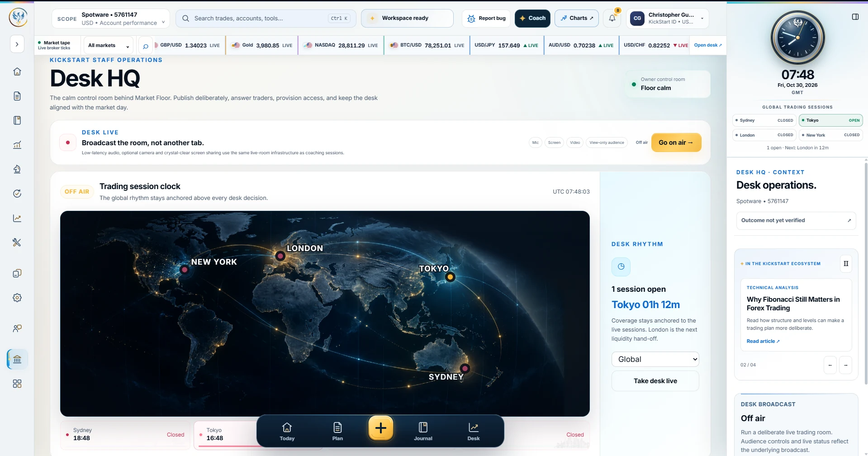Open the people chat community icon in sidebar

click(x=17, y=328)
